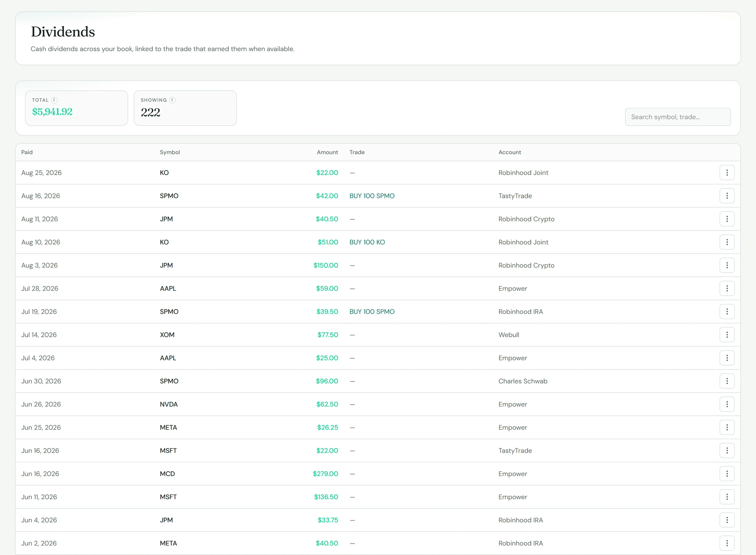Open row menu for Jun 4 JPM dividend
The image size is (756, 555).
tap(727, 520)
